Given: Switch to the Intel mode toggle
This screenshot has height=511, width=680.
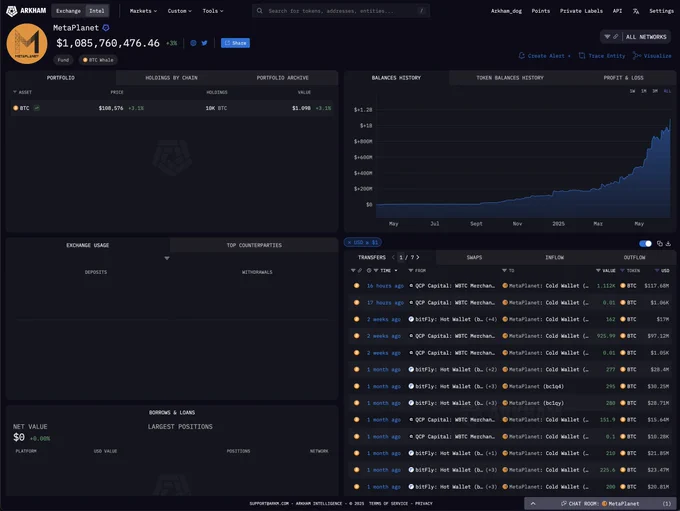Looking at the screenshot, I should point(97,11).
